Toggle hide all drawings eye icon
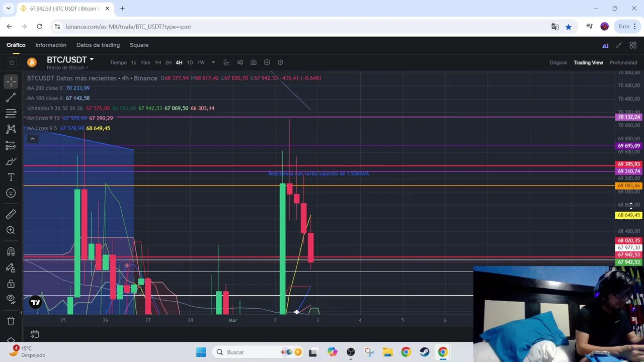This screenshot has height=362, width=644. (x=11, y=299)
